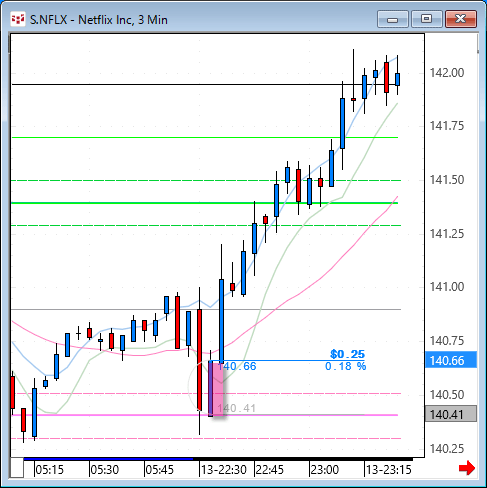Maximize the S.NFLX chart window
The width and height of the screenshot is (487, 488).
coord(426,19)
